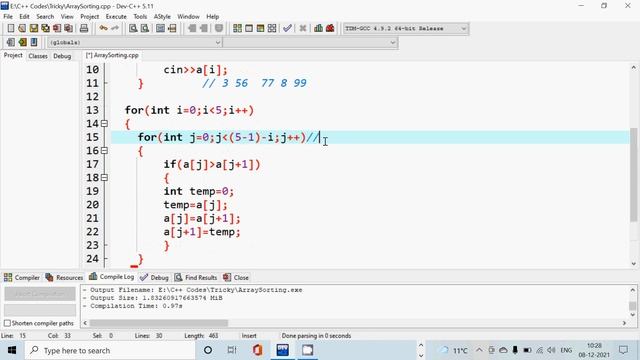Open the Office icon on taskbar
Image resolution: width=640 pixels, height=360 pixels.
[257, 350]
